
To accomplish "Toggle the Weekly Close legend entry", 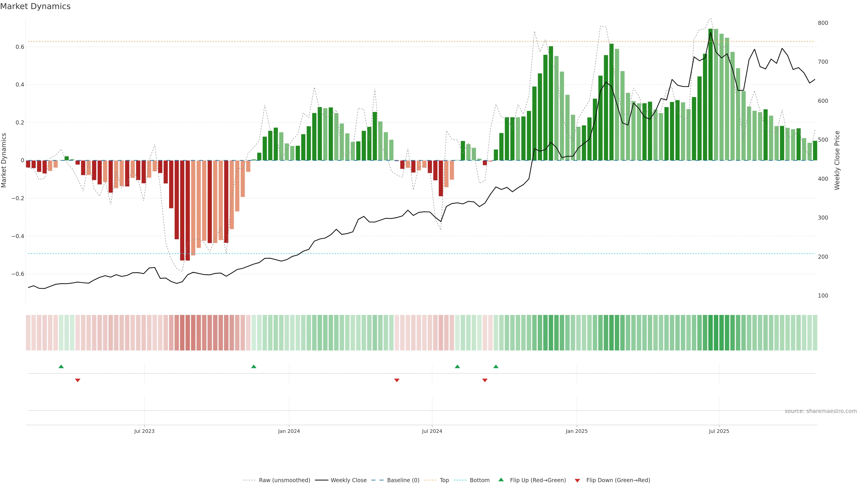I will click(x=348, y=480).
